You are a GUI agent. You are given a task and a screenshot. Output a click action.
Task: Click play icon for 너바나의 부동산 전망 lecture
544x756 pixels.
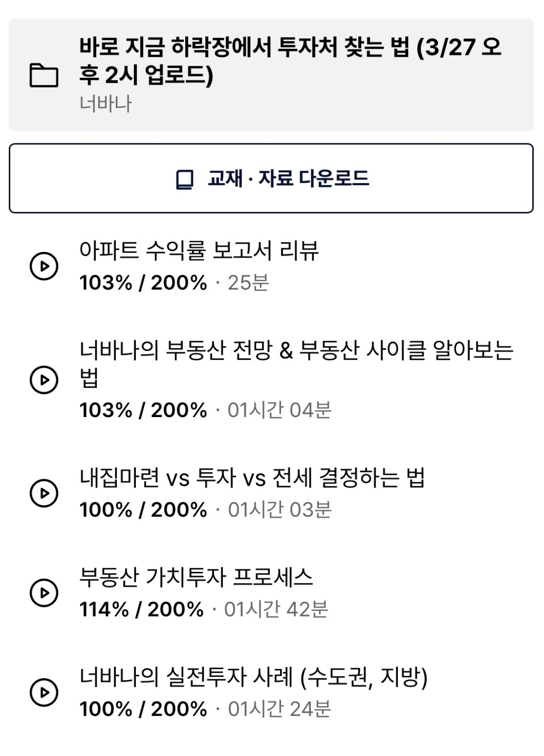[44, 380]
